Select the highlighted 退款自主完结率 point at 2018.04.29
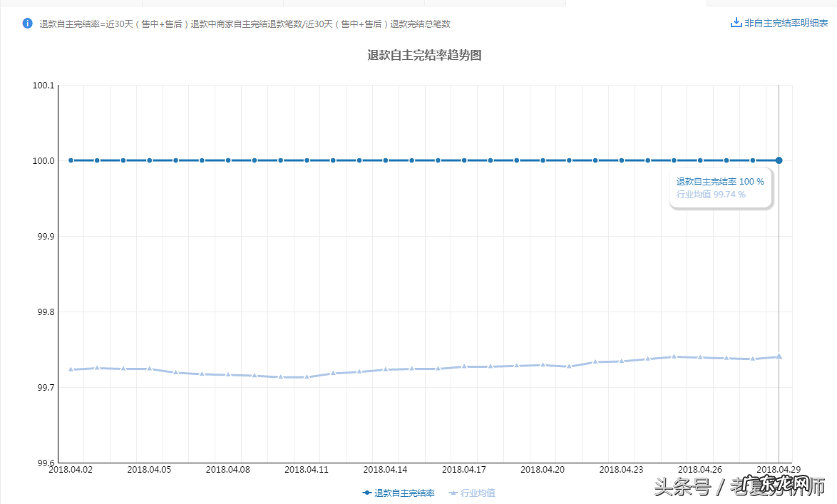This screenshot has width=837, height=504. click(779, 160)
